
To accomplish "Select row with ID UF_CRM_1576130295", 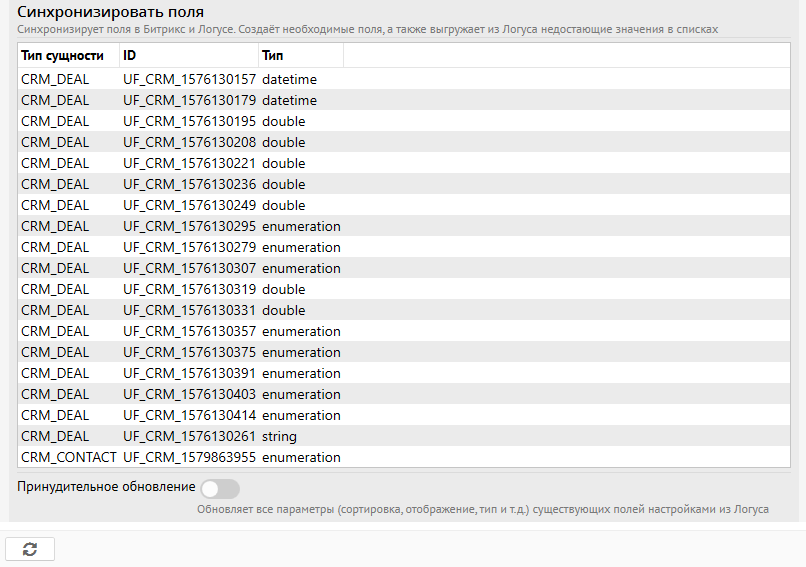I will coord(190,226).
